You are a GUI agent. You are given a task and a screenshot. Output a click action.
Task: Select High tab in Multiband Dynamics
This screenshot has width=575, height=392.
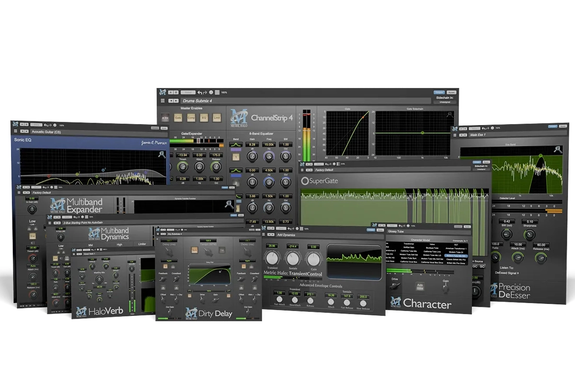click(x=119, y=243)
